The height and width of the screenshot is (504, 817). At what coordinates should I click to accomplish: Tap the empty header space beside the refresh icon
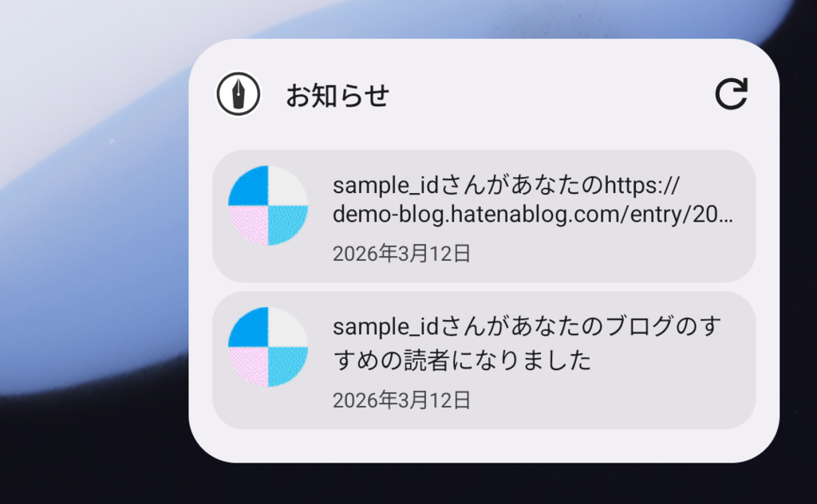(552, 94)
